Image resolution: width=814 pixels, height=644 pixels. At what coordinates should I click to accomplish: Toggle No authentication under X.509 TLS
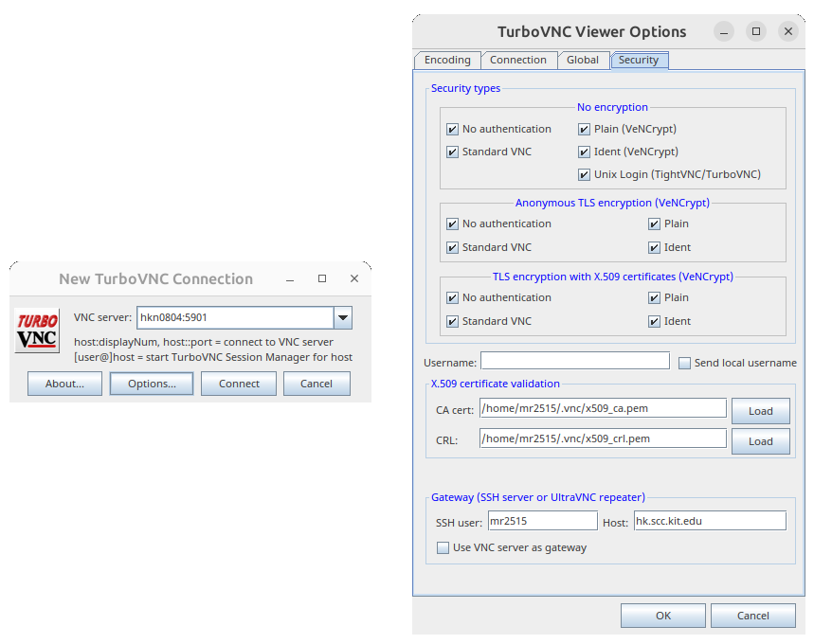[x=452, y=297]
